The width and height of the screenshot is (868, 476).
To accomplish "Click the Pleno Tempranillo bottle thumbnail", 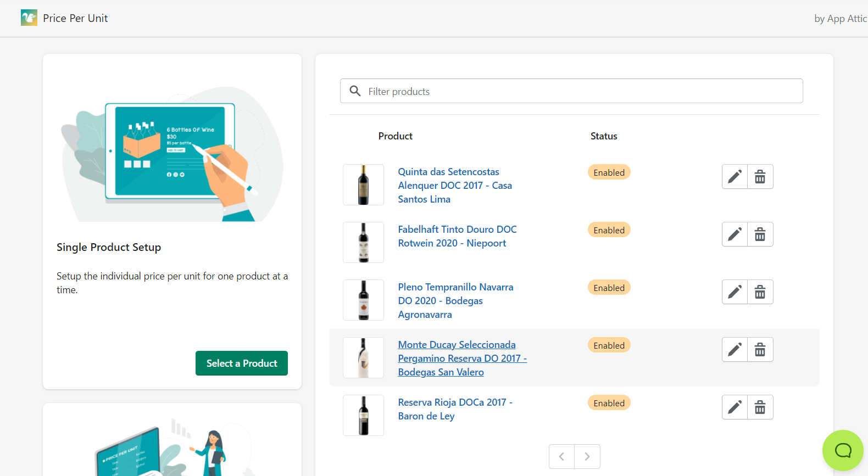I will pos(363,300).
